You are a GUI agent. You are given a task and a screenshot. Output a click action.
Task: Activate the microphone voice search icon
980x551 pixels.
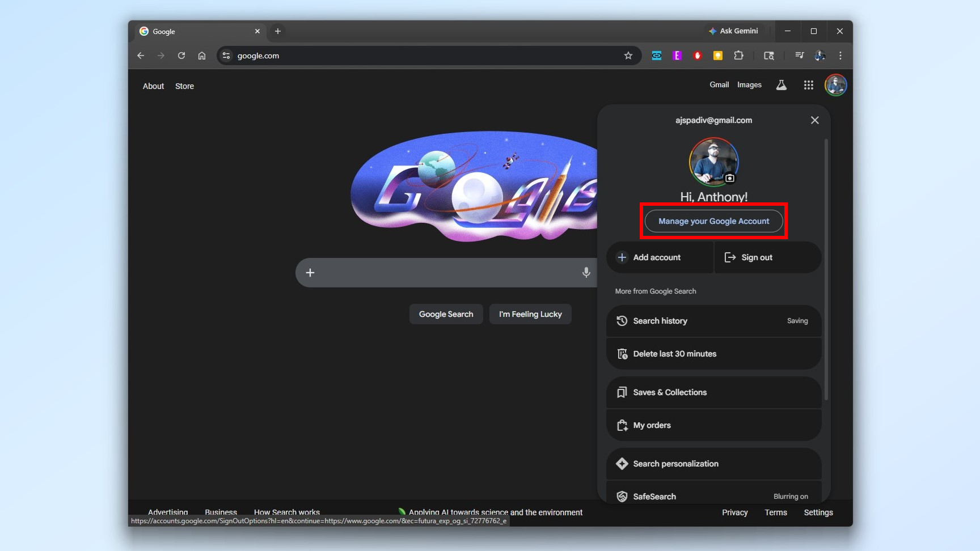(586, 272)
